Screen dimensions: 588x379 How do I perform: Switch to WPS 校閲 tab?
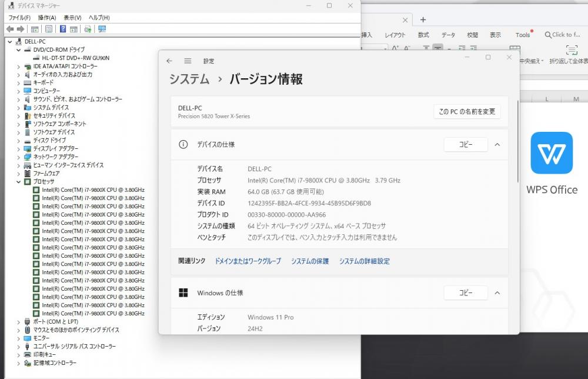[x=472, y=35]
